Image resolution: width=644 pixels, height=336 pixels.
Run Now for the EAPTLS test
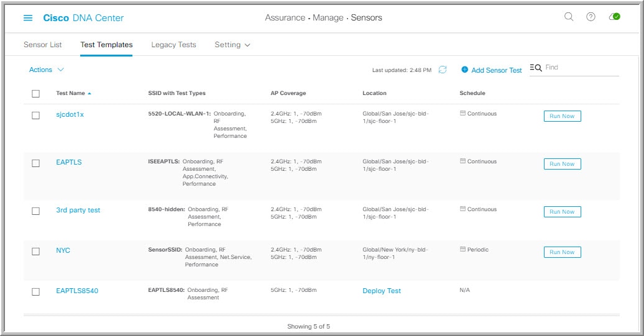coord(562,164)
